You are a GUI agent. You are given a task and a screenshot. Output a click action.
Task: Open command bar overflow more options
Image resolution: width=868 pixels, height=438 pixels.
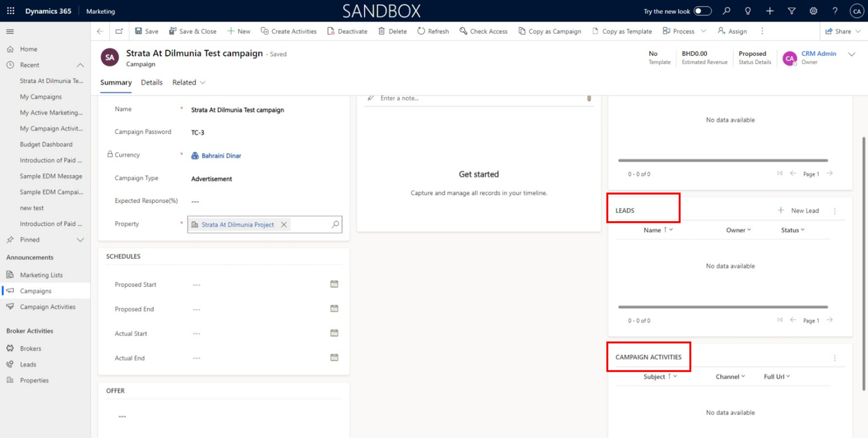pyautogui.click(x=762, y=31)
